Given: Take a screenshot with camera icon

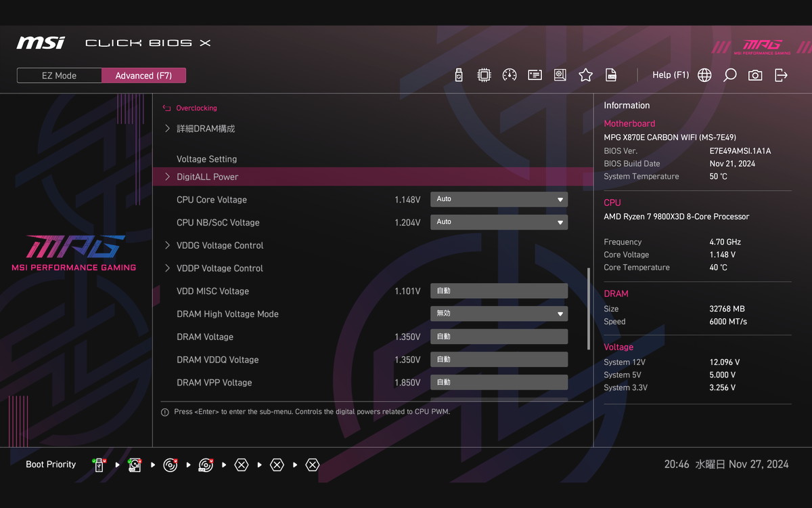Looking at the screenshot, I should point(755,75).
